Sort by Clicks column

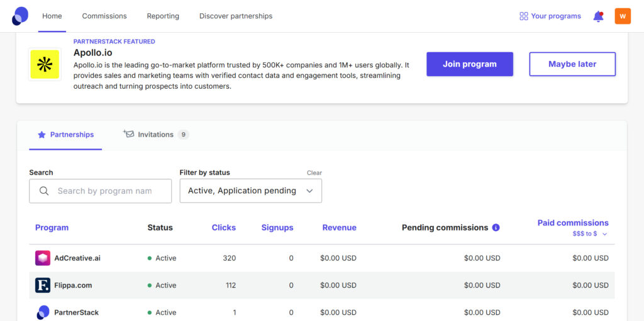click(224, 227)
